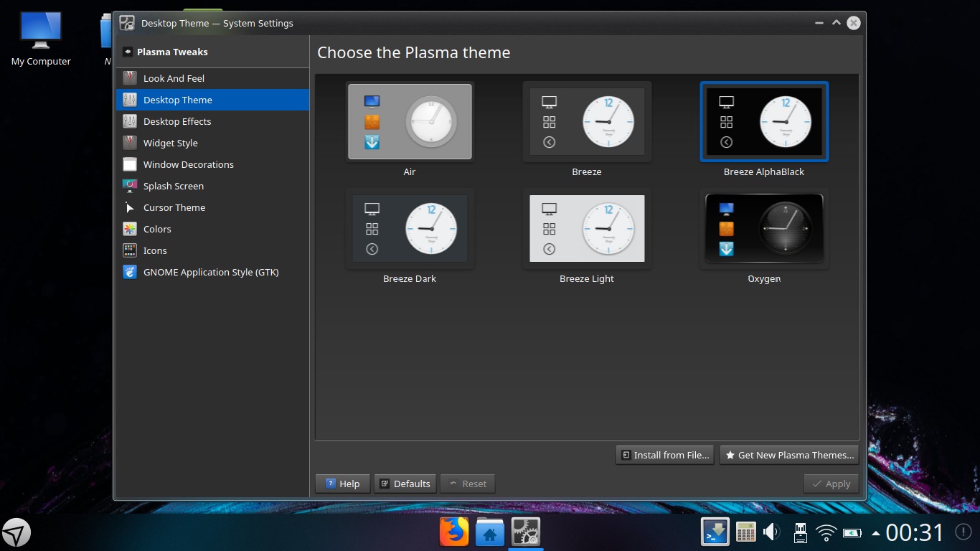
Task: Click the Icons sidebar icon
Action: coord(130,250)
